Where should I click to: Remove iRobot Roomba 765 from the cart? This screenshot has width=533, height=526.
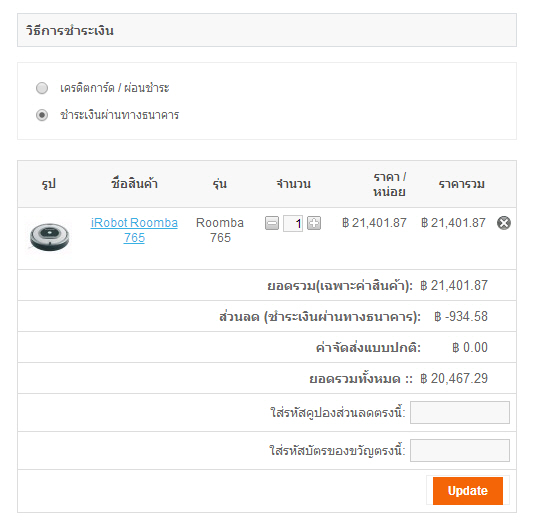pyautogui.click(x=504, y=223)
